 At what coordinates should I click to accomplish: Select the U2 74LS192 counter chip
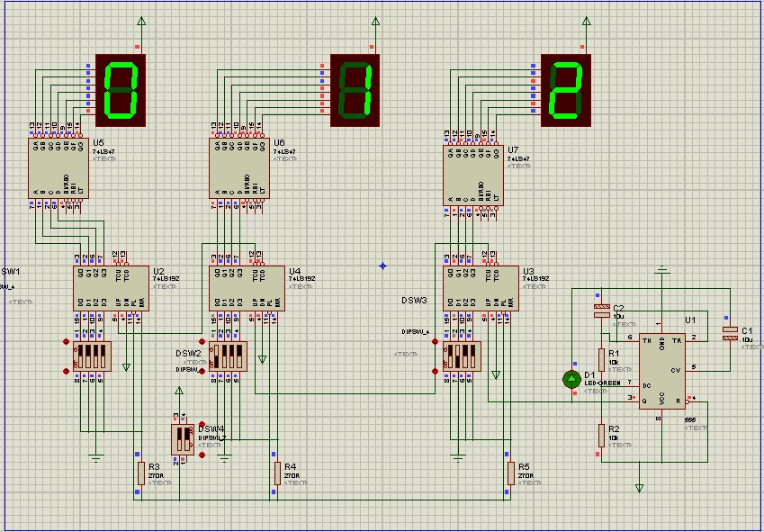(x=111, y=288)
